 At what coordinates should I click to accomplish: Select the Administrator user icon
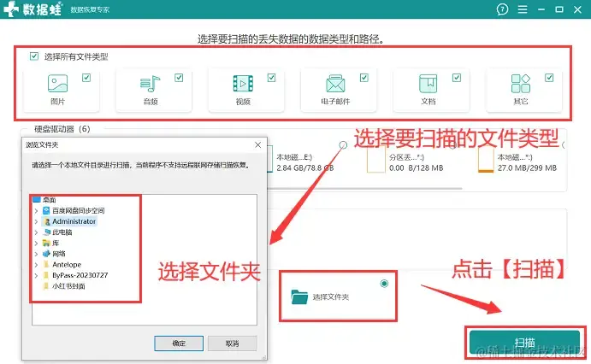point(47,221)
